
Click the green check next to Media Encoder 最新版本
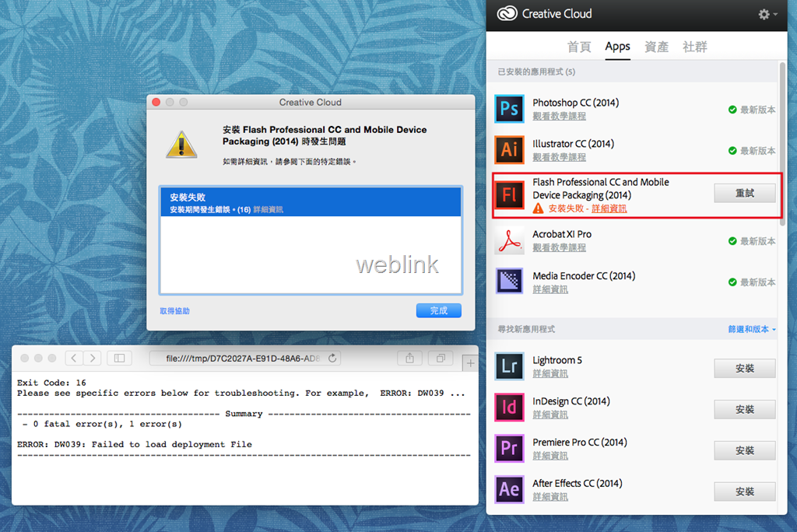click(732, 282)
